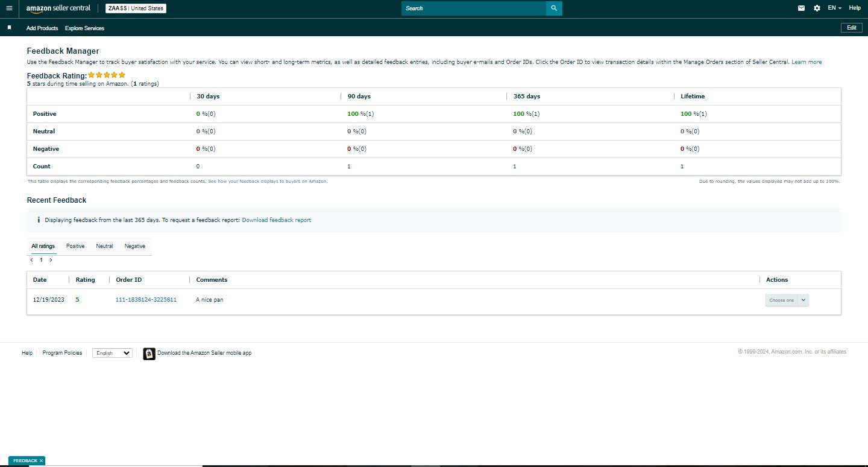Select the All ratings tab

click(43, 246)
